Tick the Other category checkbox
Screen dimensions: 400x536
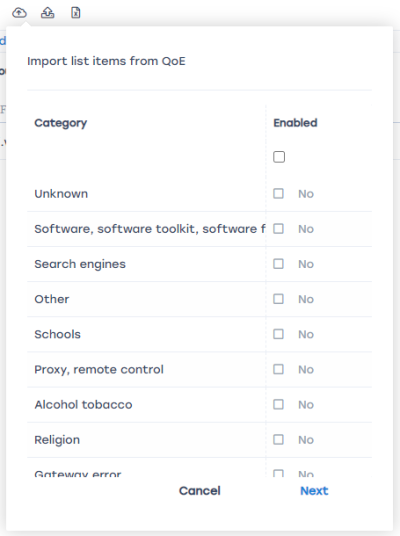click(278, 299)
